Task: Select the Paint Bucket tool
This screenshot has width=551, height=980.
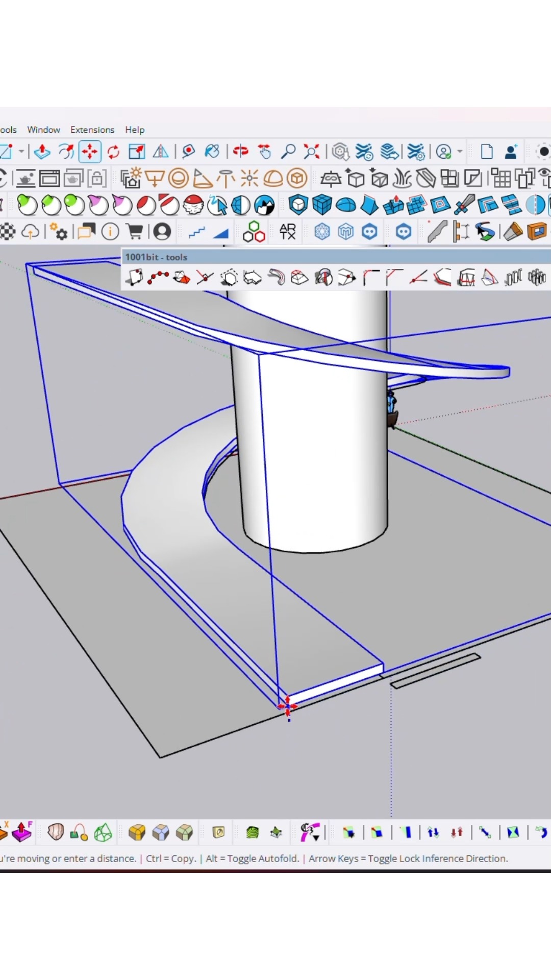Action: pyautogui.click(x=212, y=152)
